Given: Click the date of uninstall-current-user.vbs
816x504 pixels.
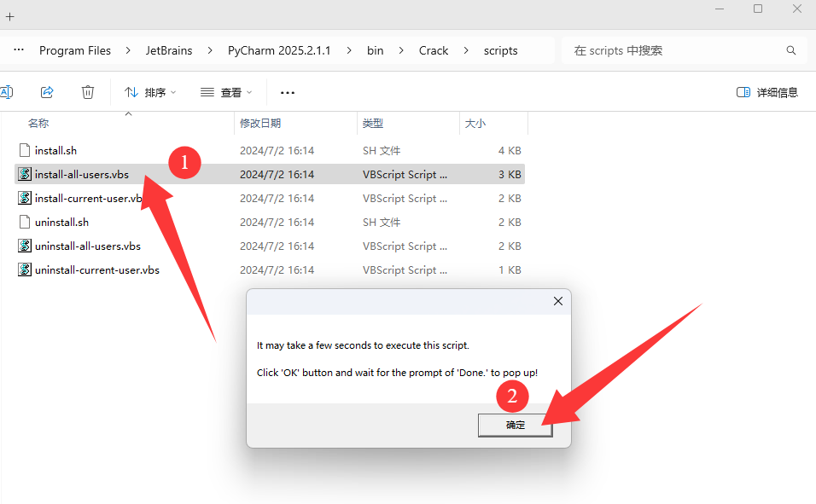Looking at the screenshot, I should 277,270.
